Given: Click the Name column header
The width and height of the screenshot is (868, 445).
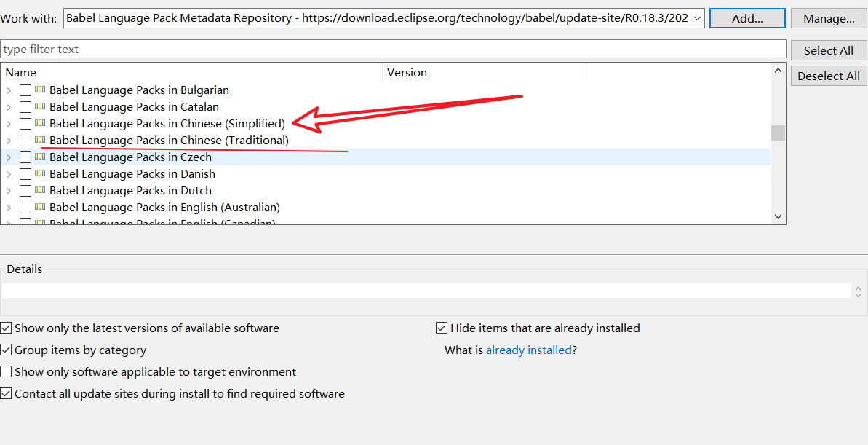Looking at the screenshot, I should tap(191, 73).
